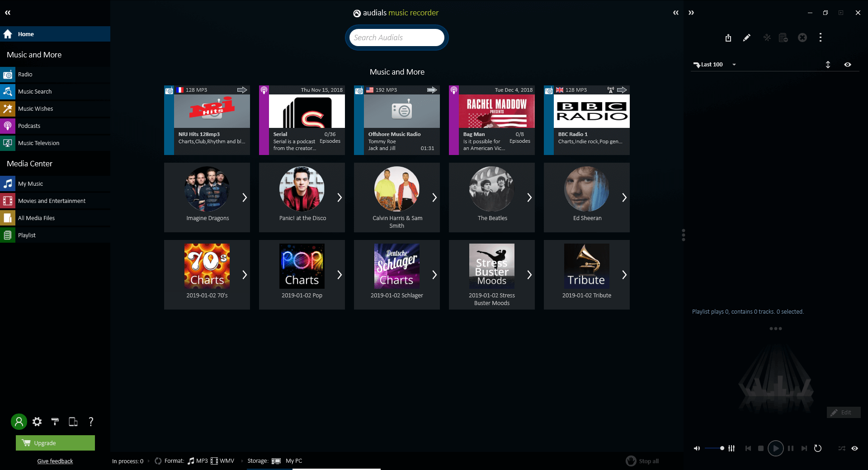Collapse the left sidebar with double chevron
The height and width of the screenshot is (470, 868).
click(8, 13)
